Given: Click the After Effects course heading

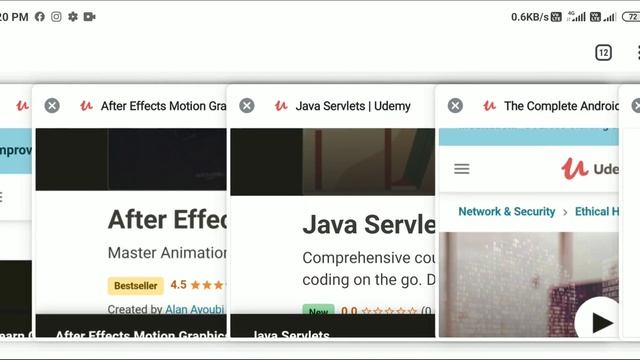Looking at the screenshot, I should point(167,220).
